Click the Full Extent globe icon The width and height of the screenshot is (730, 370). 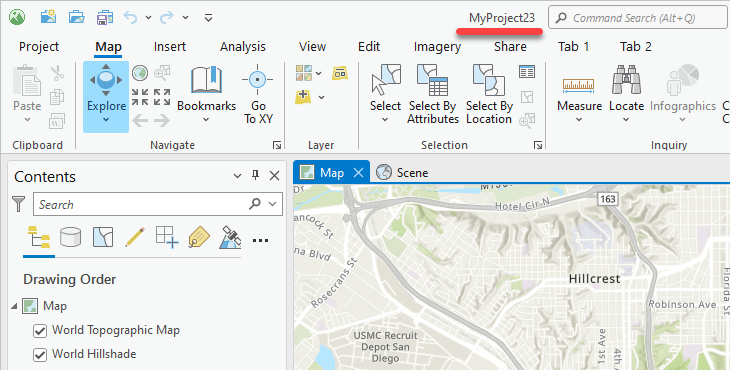pos(140,73)
